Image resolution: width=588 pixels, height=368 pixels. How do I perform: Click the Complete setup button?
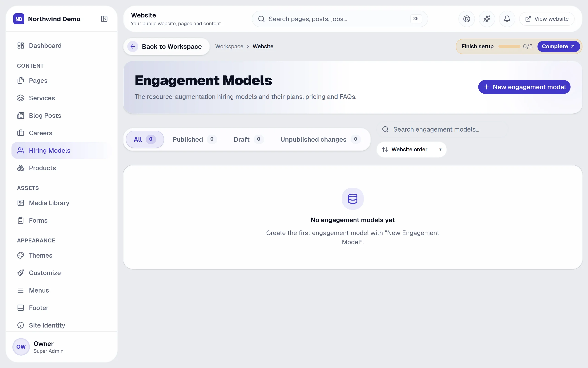click(x=558, y=46)
